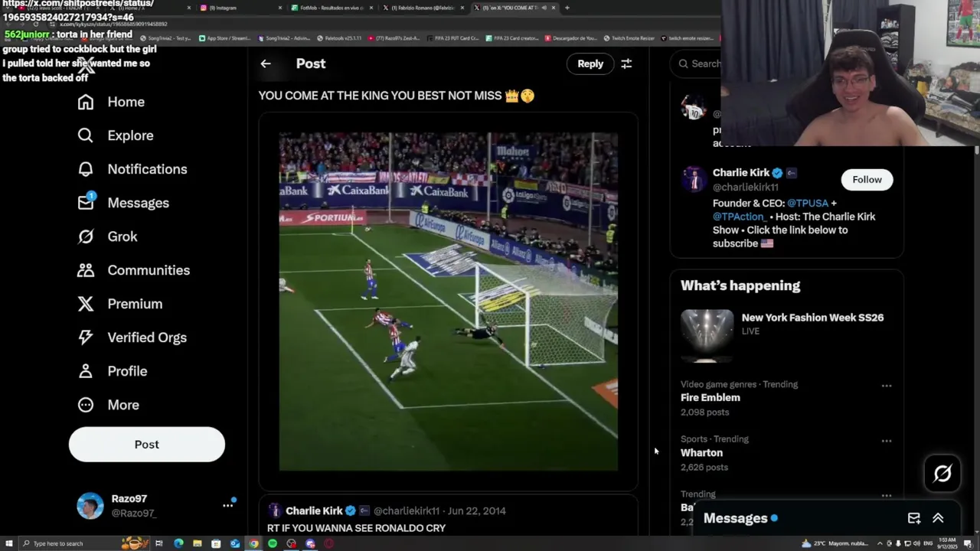This screenshot has width=980, height=551.
Task: Open Grok from the sidebar
Action: [107, 236]
